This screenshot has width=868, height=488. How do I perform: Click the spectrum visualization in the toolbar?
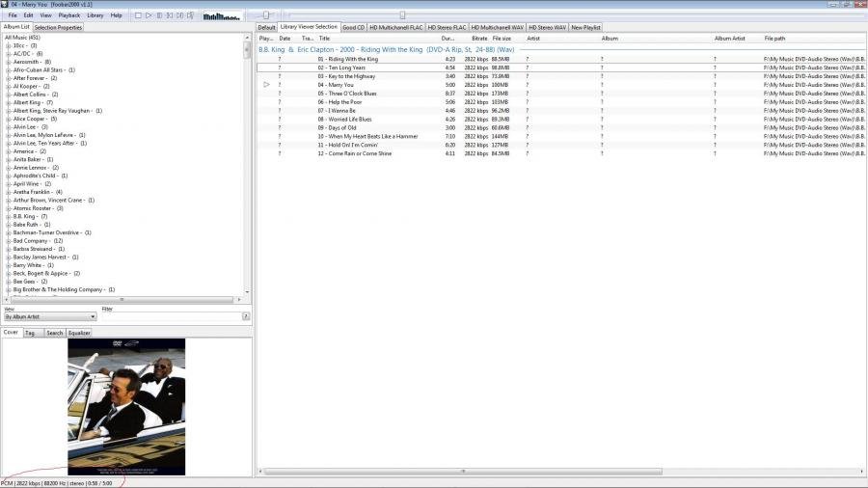[x=222, y=16]
